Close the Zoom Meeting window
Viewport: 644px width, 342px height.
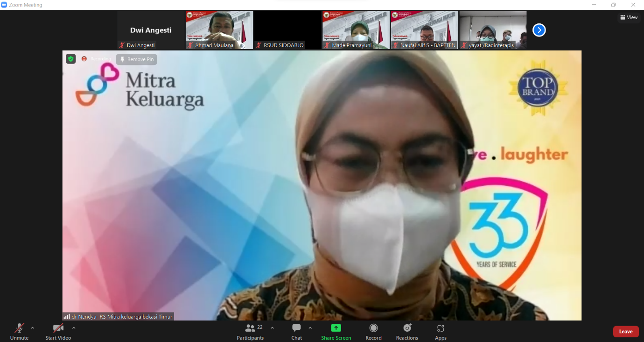click(633, 5)
